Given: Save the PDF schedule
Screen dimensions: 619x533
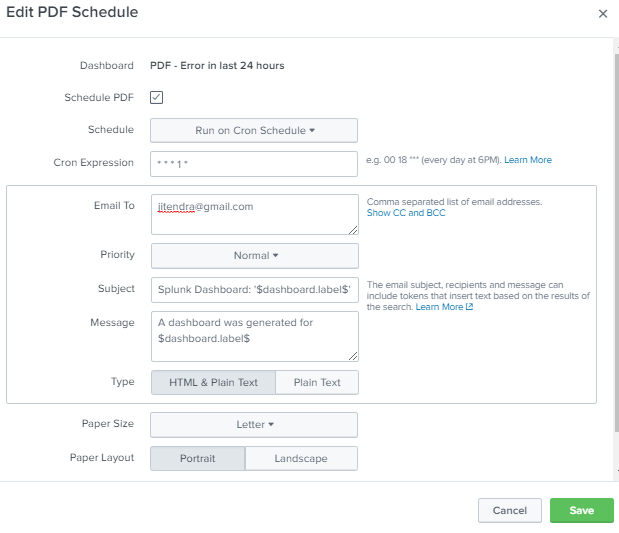Looking at the screenshot, I should click(581, 510).
